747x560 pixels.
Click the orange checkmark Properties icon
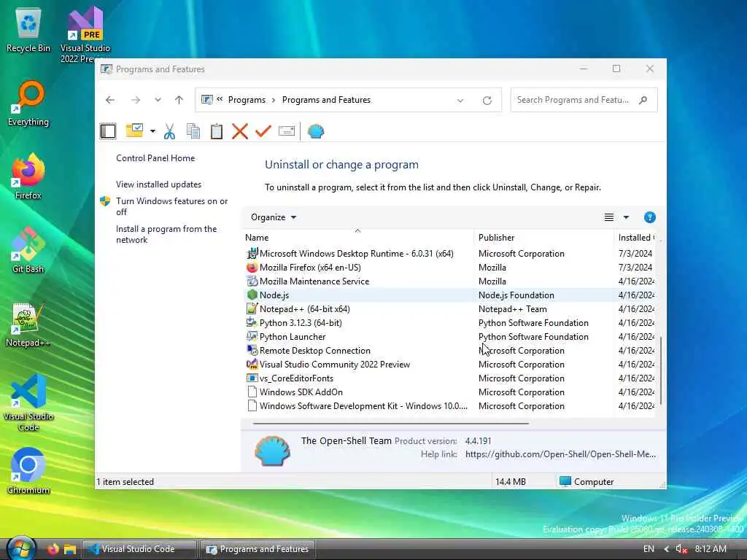coord(263,131)
